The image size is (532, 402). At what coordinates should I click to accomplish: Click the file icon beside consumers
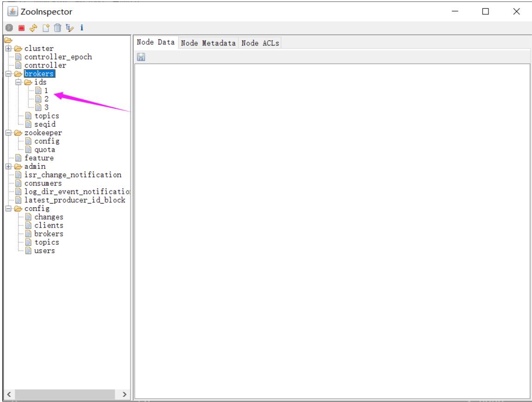pos(19,184)
